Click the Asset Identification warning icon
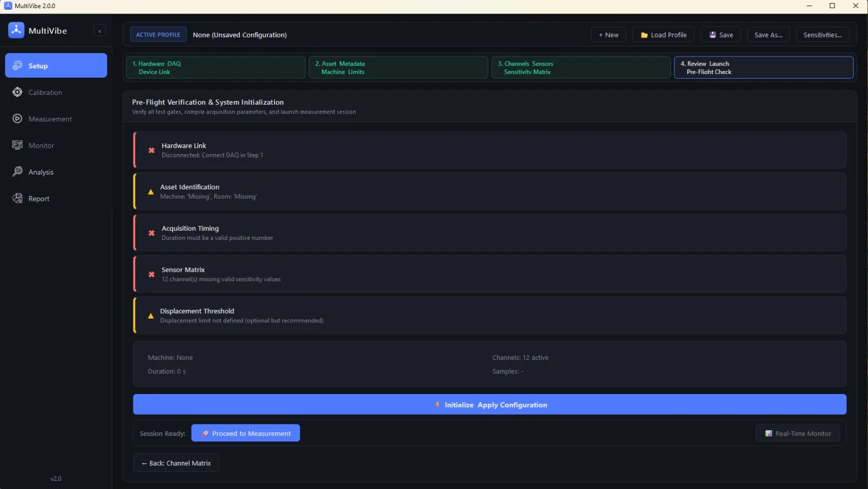Screen dimensions: 868x489 click(x=151, y=192)
